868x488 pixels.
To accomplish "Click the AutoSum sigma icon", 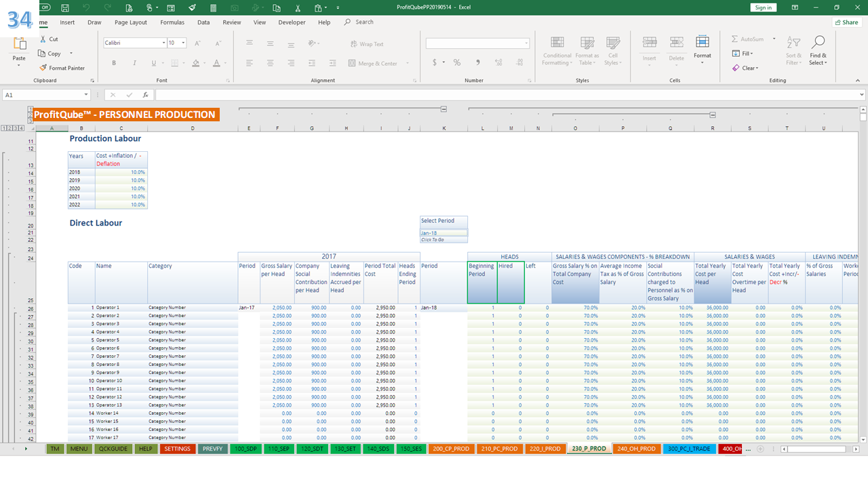I will point(735,39).
